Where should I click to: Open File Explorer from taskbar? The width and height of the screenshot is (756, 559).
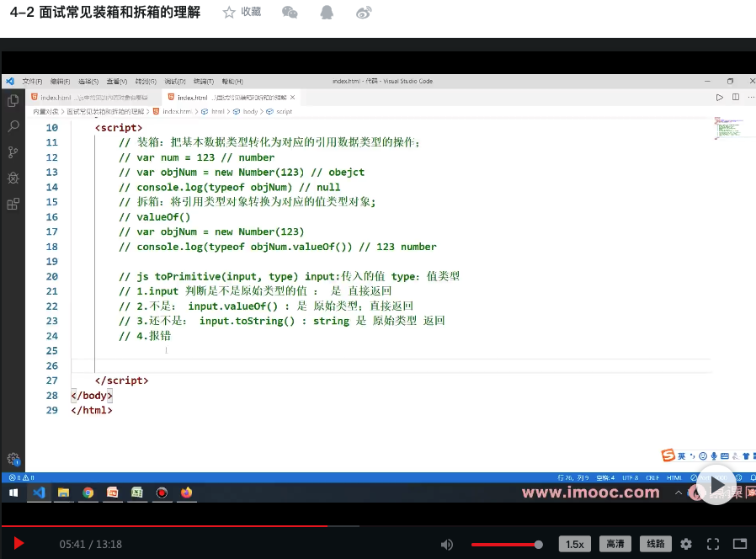[x=63, y=492]
